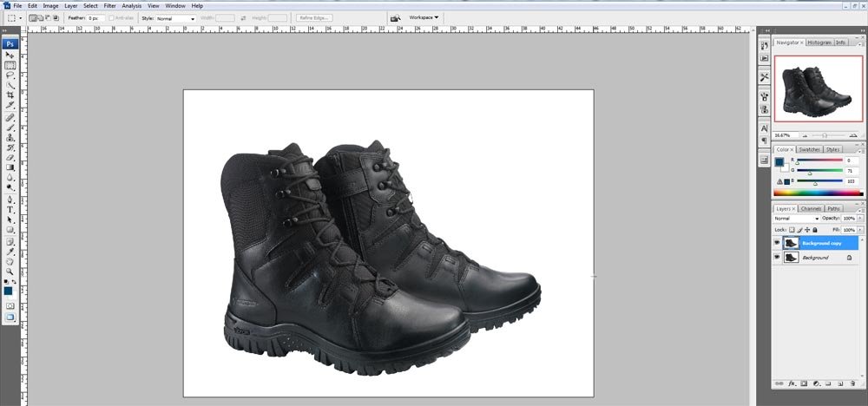Viewport: 868px width, 406px height.
Task: Open the Style dropdown
Action: 176,18
